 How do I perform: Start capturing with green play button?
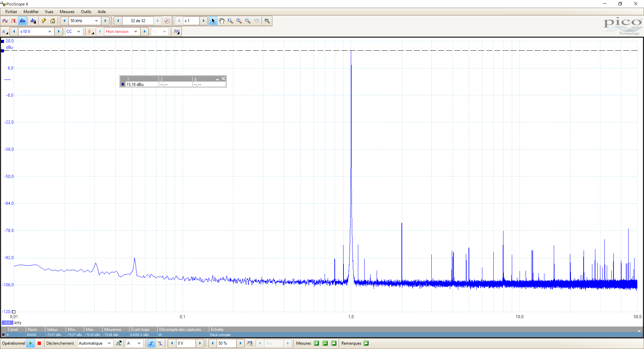31,343
